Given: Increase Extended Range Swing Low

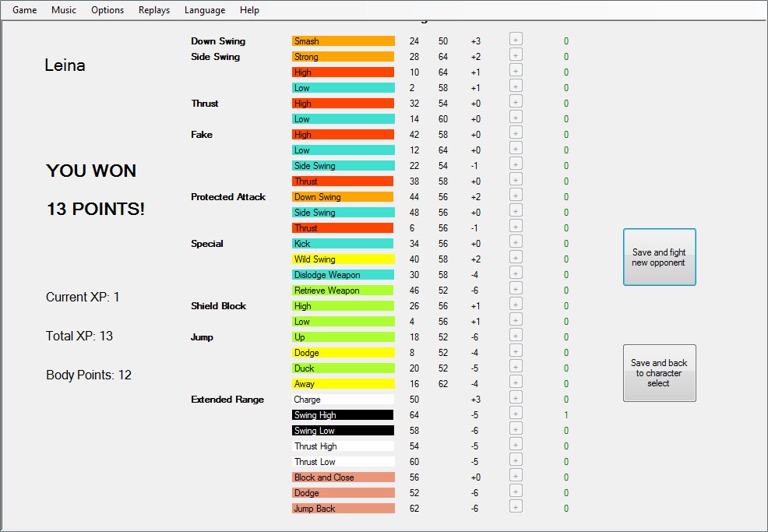Looking at the screenshot, I should 516,428.
